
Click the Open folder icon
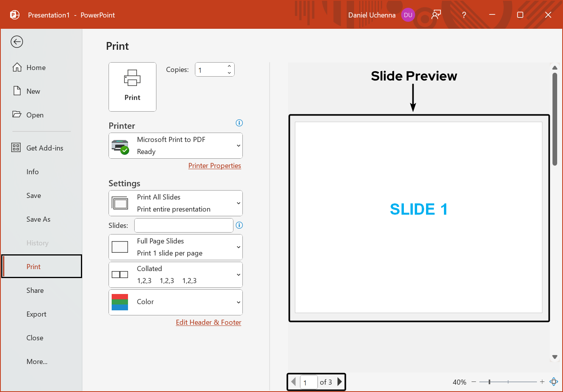pos(16,114)
